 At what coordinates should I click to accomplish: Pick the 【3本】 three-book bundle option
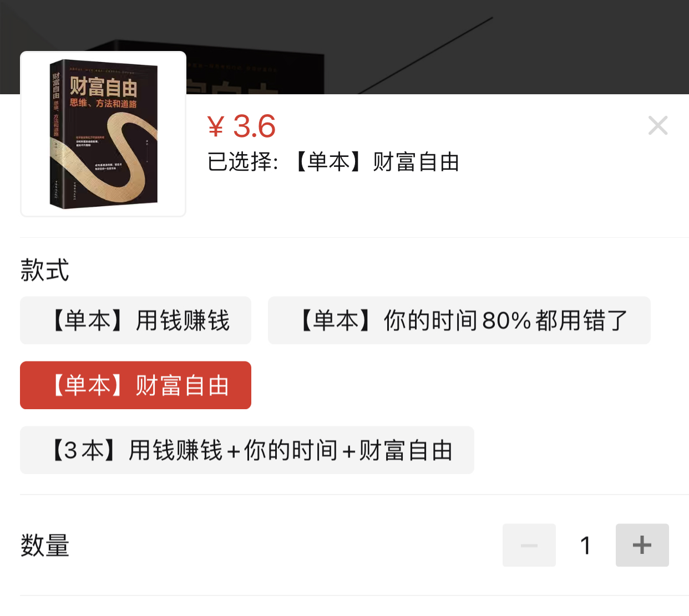(247, 450)
